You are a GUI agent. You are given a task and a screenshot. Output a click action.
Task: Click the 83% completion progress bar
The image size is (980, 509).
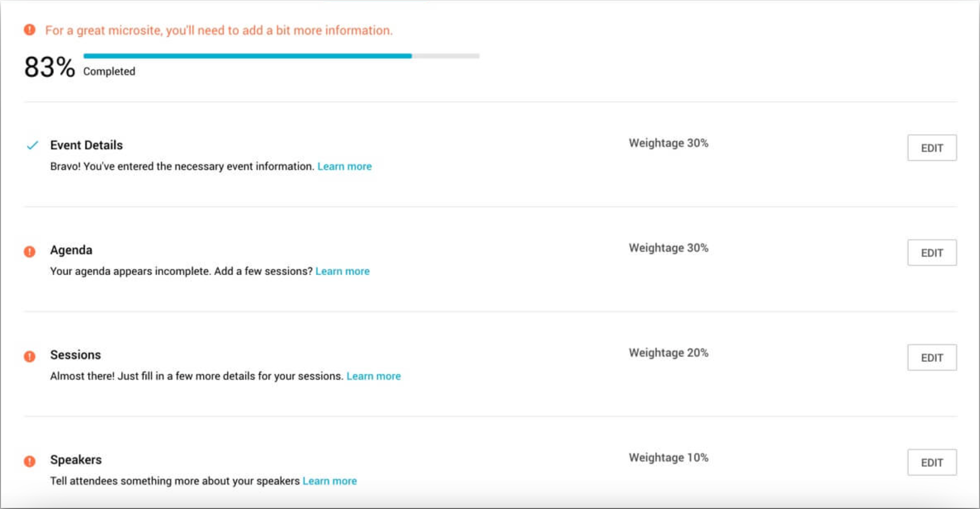(x=281, y=56)
